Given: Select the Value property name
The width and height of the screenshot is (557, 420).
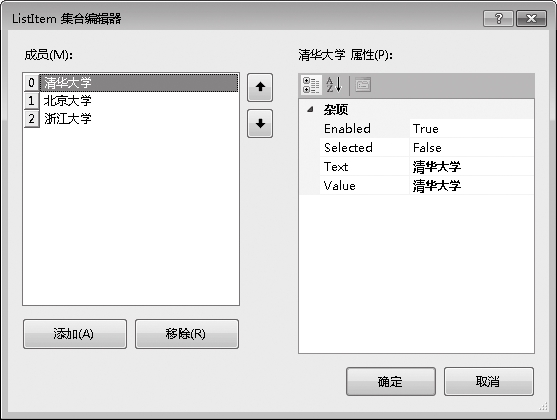Looking at the screenshot, I should (364, 185).
